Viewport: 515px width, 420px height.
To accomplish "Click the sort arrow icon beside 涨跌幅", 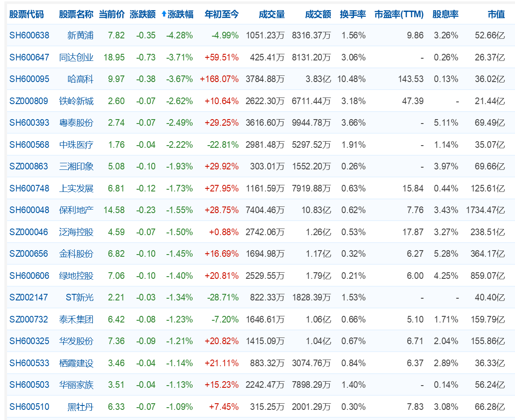I will coord(164,14).
